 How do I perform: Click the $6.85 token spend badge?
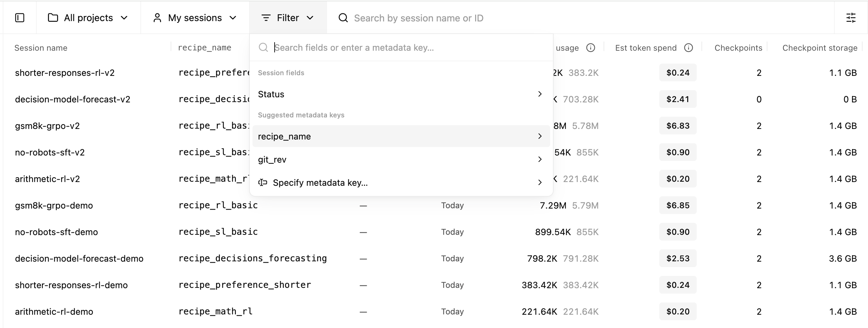(x=678, y=205)
